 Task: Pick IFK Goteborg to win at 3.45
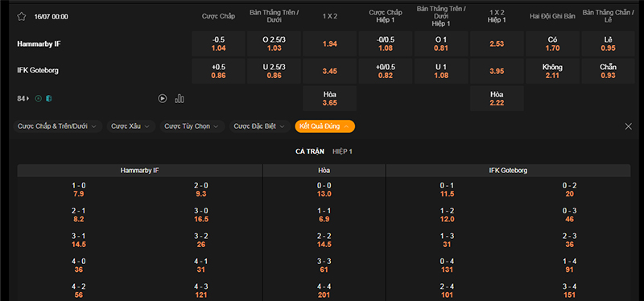(330, 71)
